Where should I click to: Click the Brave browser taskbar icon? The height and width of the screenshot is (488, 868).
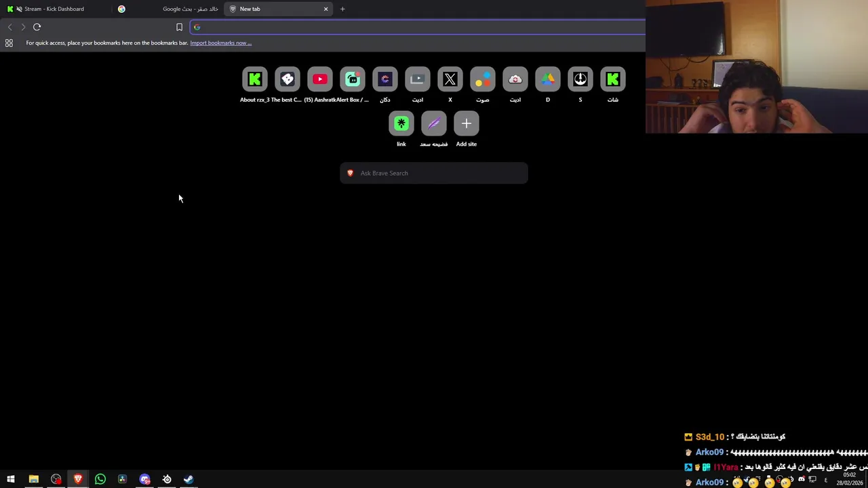click(78, 479)
